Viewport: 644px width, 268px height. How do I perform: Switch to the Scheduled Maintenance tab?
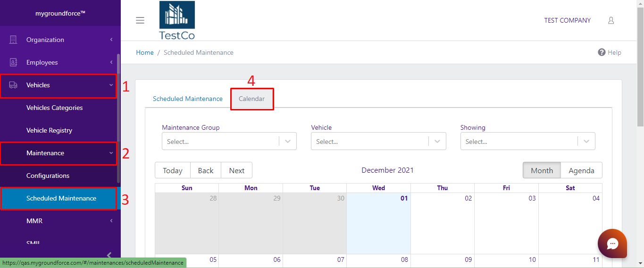pos(188,99)
